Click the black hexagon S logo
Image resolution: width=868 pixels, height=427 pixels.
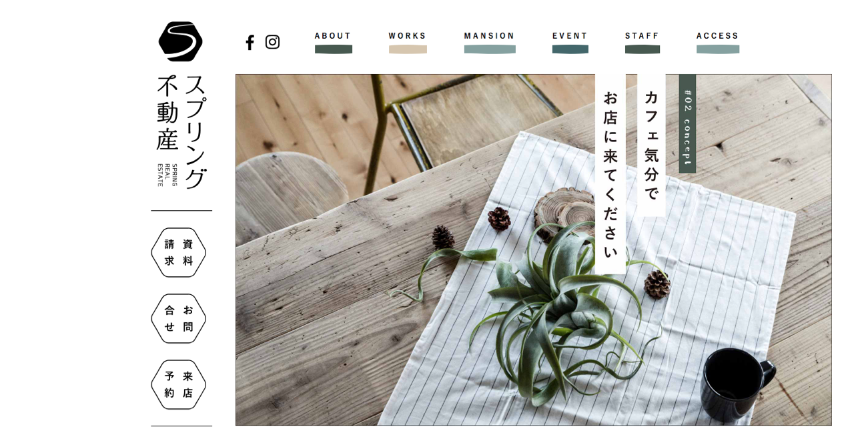click(x=180, y=41)
